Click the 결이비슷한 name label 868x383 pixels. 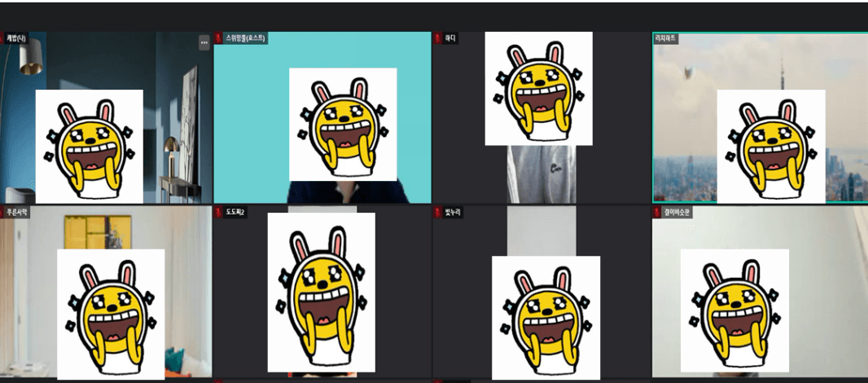(x=677, y=212)
